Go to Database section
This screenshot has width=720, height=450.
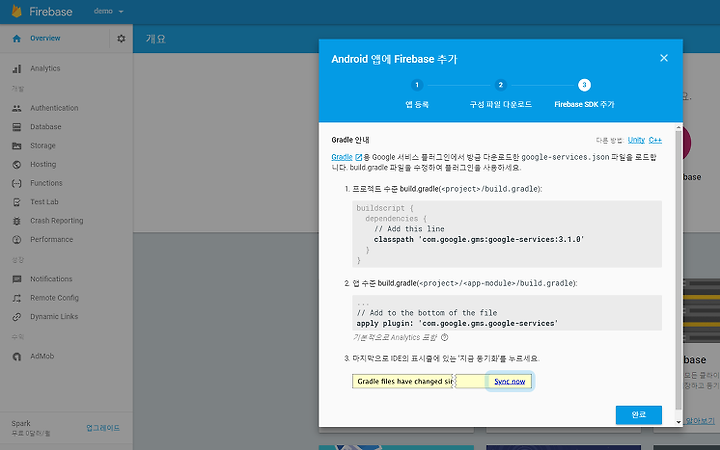click(45, 127)
